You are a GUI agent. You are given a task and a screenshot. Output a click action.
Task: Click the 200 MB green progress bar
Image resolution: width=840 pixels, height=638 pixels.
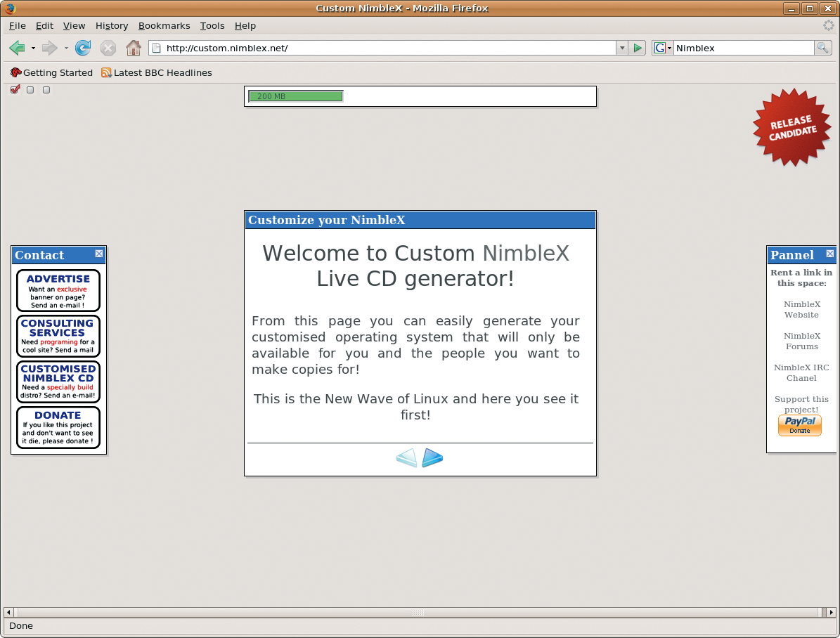coord(296,96)
